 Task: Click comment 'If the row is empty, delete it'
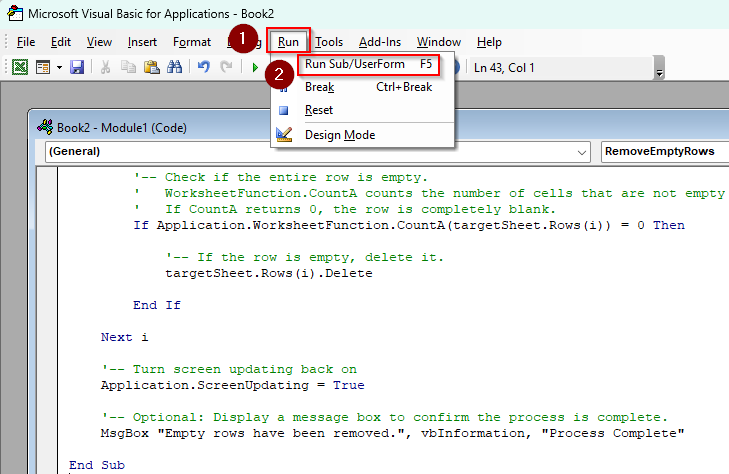[305, 257]
